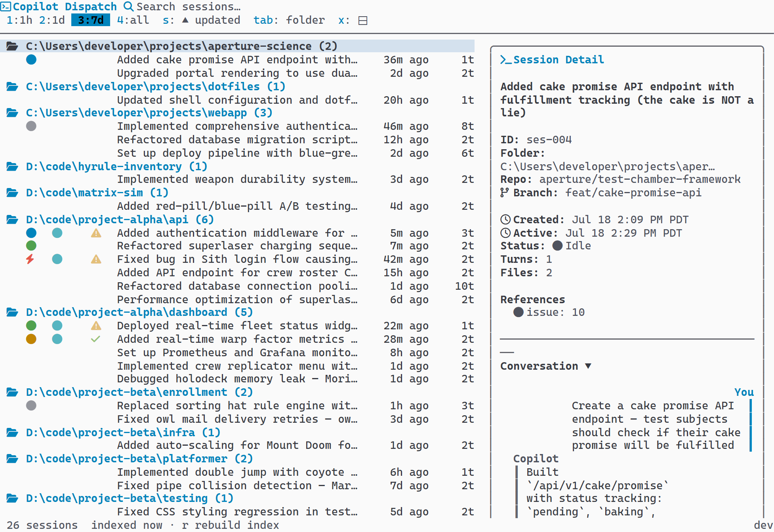Switch the tab grouping mode from folder
The height and width of the screenshot is (532, 774).
pos(289,20)
